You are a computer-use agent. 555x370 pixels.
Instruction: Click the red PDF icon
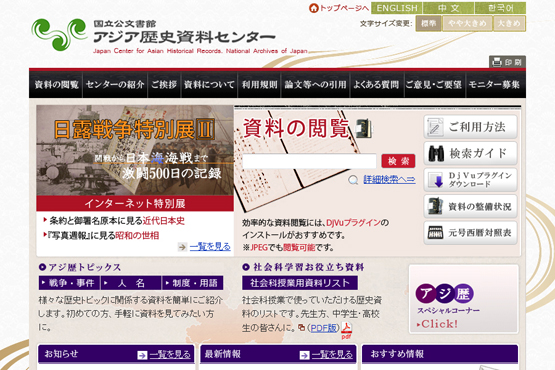[x=346, y=330]
